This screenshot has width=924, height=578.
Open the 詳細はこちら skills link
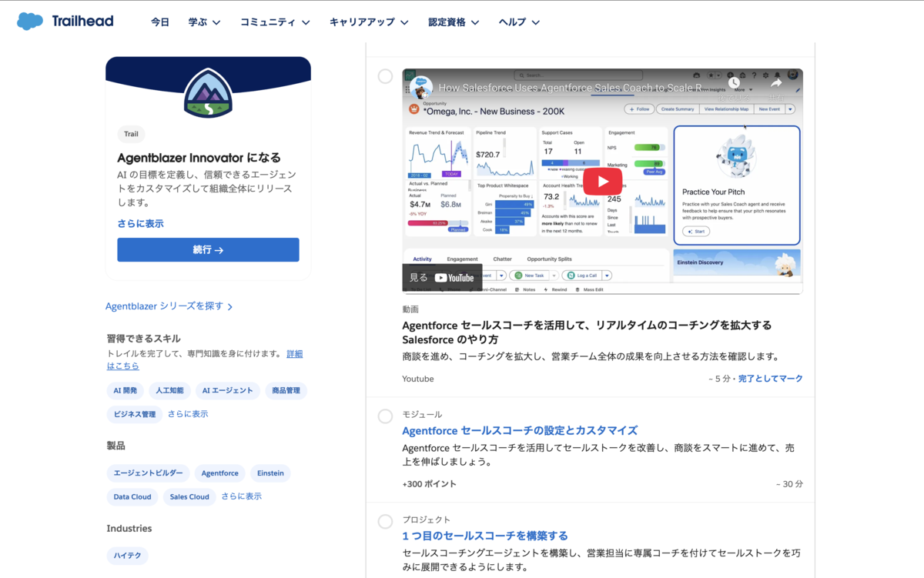205,359
